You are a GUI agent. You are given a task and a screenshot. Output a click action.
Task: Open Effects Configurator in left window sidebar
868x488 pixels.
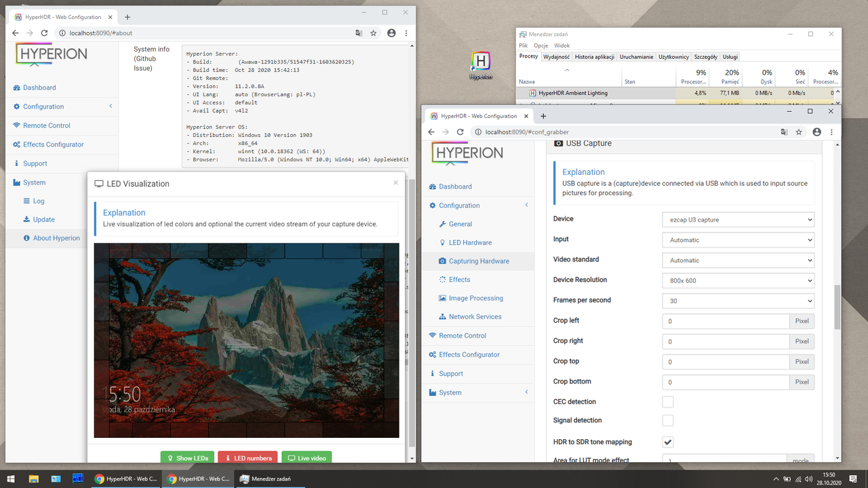[x=54, y=144]
